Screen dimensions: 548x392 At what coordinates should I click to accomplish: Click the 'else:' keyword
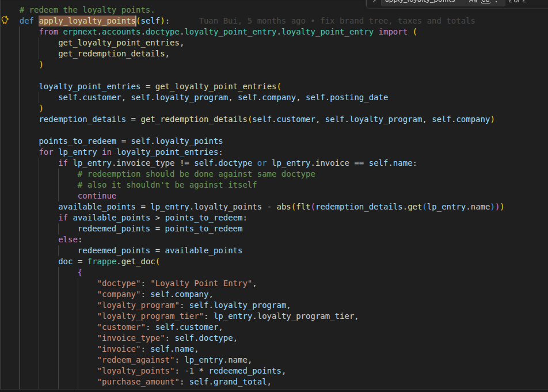pos(70,239)
